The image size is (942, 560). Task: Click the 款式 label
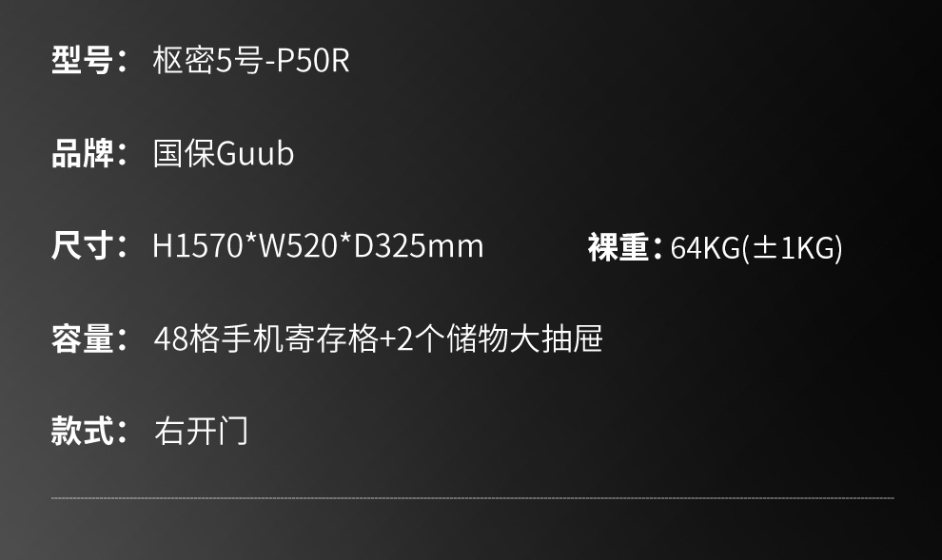click(82, 432)
